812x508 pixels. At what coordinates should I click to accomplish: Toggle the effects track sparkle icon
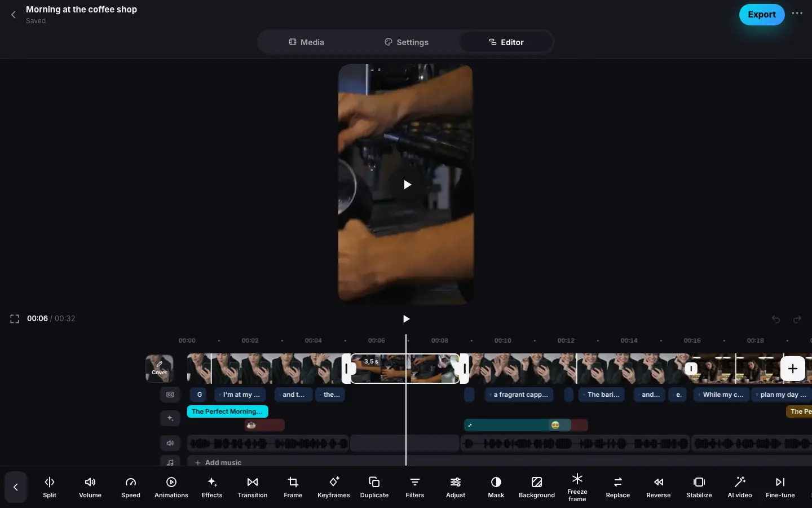170,418
